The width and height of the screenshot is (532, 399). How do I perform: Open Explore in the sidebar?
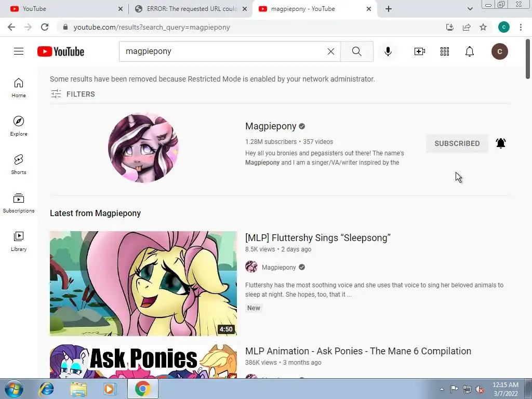pyautogui.click(x=19, y=126)
